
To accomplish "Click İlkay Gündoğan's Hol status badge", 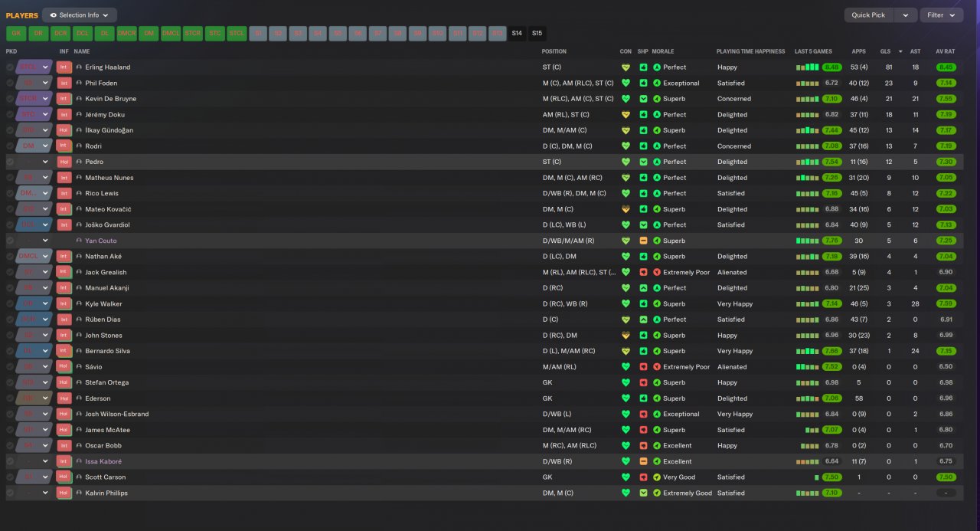I will click(64, 130).
